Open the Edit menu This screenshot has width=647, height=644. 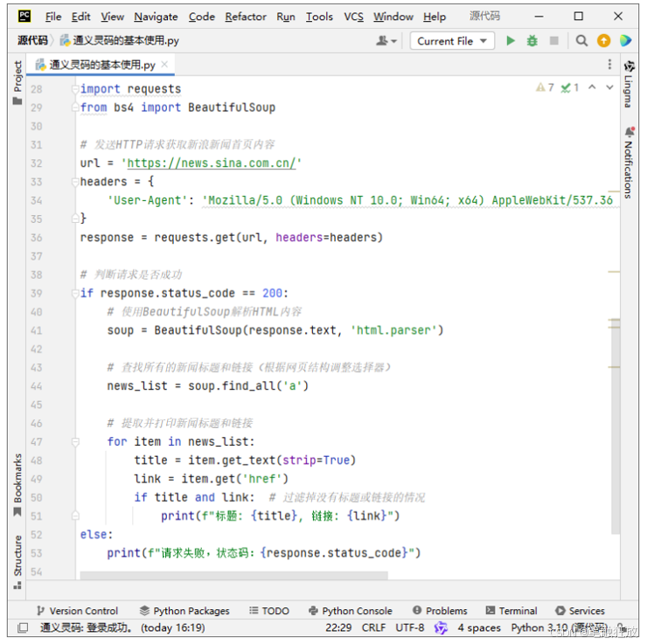coord(80,17)
